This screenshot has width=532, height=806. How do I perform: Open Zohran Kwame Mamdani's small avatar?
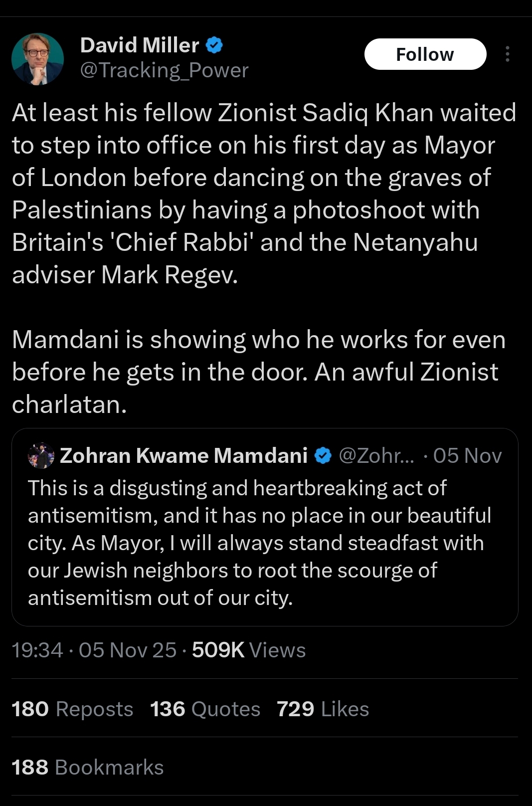pos(41,455)
